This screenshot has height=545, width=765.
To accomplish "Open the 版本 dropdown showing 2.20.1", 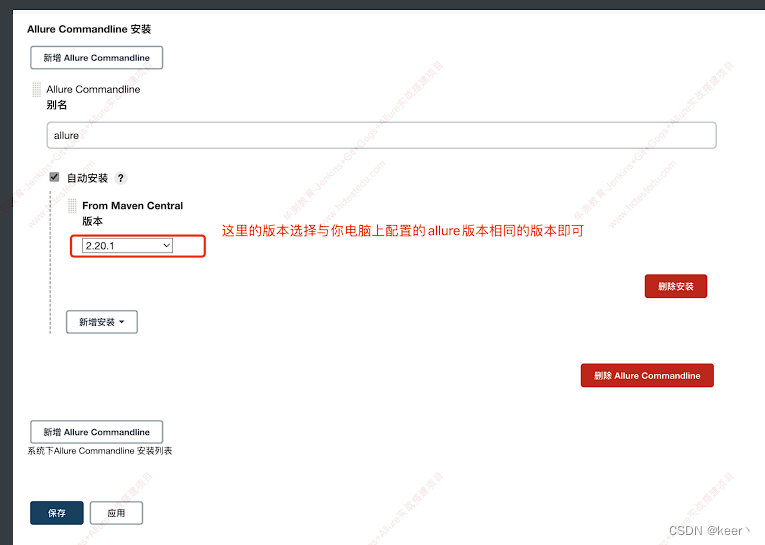I will coord(127,245).
